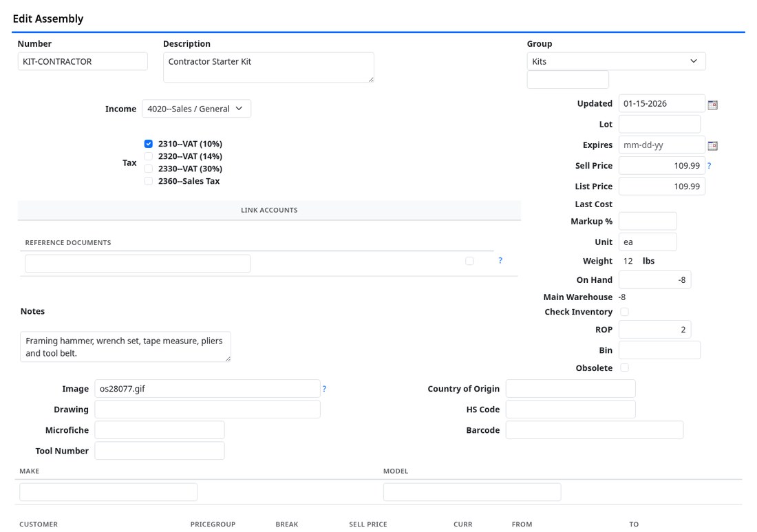Click the List Price input field
Screen dimensions: 757x532
click(x=661, y=187)
